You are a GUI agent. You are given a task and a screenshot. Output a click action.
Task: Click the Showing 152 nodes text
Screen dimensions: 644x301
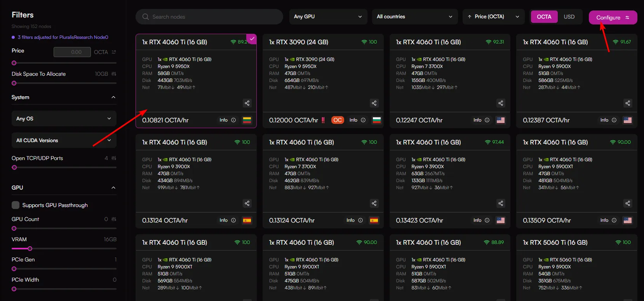tap(31, 26)
